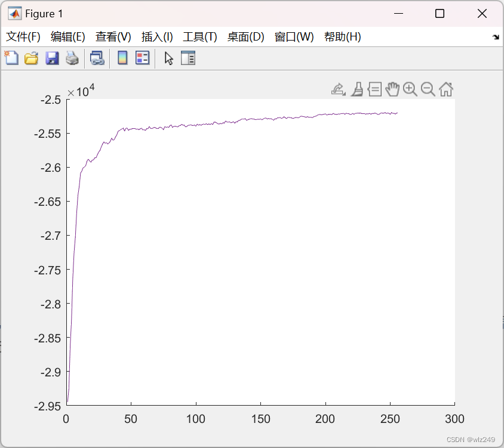Image resolution: width=504 pixels, height=448 pixels.
Task: Click the y-axis label -2.75
Action: (x=47, y=270)
